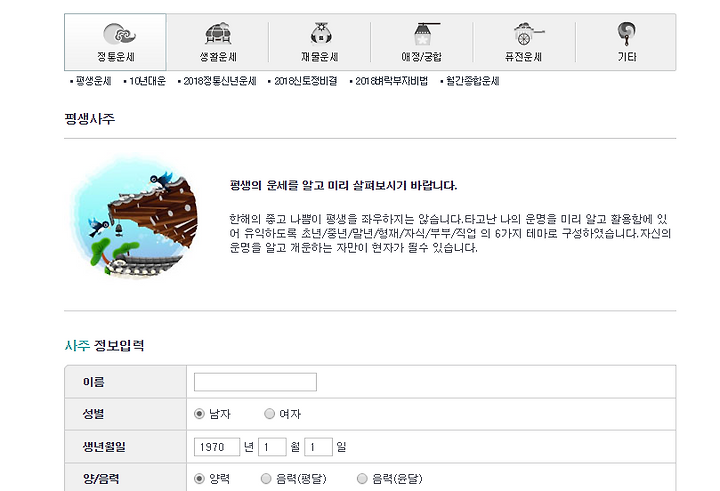
Task: Click the house icon above 생활운세
Action: [x=218, y=34]
